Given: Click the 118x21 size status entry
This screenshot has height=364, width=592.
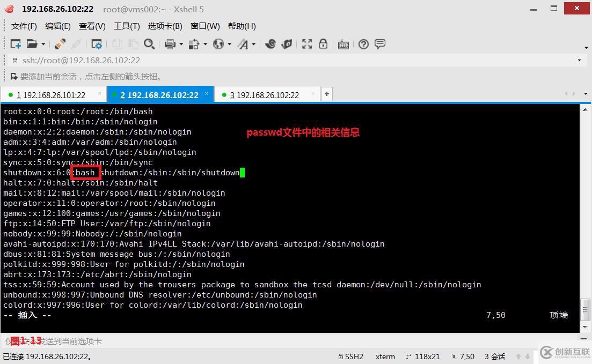Looking at the screenshot, I should (423, 356).
